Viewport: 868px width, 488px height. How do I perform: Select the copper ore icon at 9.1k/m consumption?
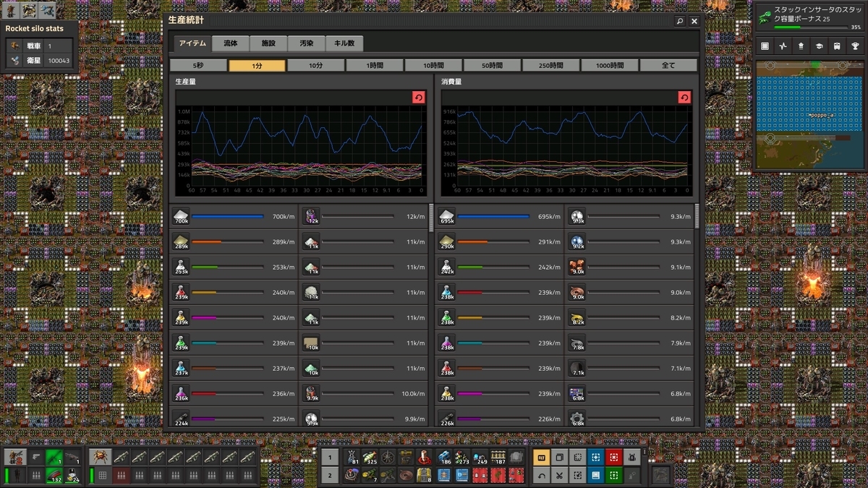[577, 267]
